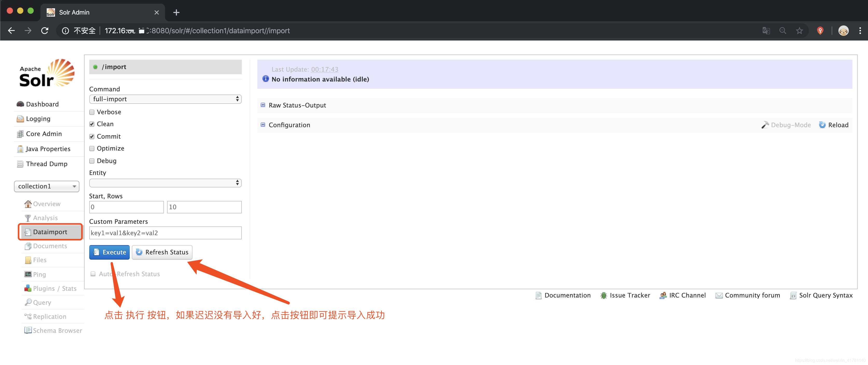Viewport: 868px width, 365px height.
Task: Click the site info security icon
Action: pyautogui.click(x=65, y=31)
